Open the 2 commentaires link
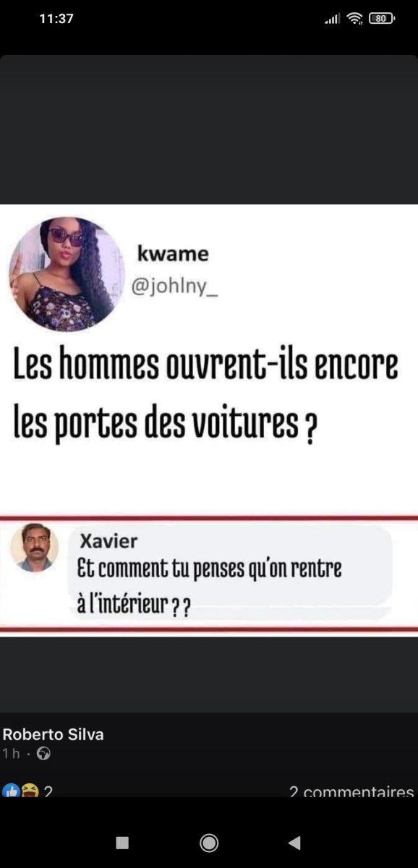The height and width of the screenshot is (868, 418). tap(351, 792)
